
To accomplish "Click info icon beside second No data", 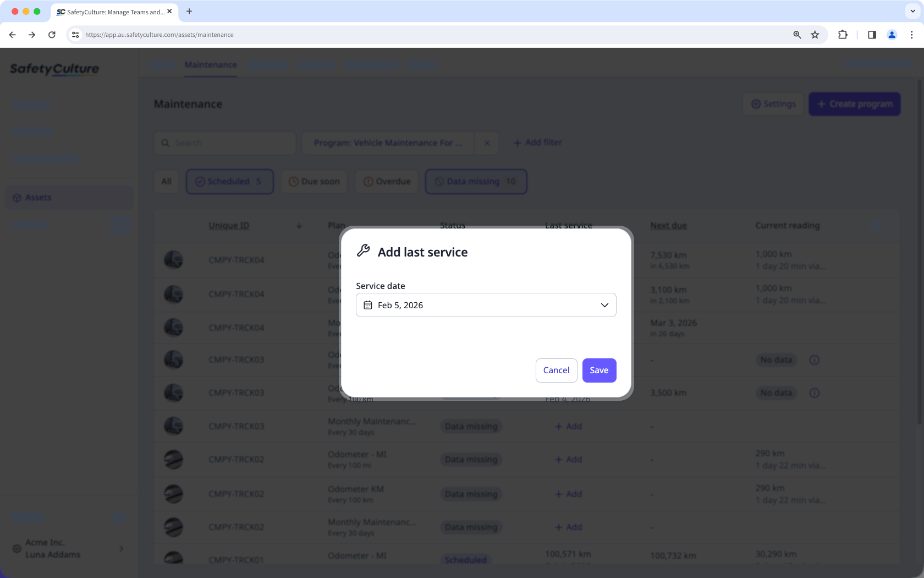I will click(x=815, y=393).
